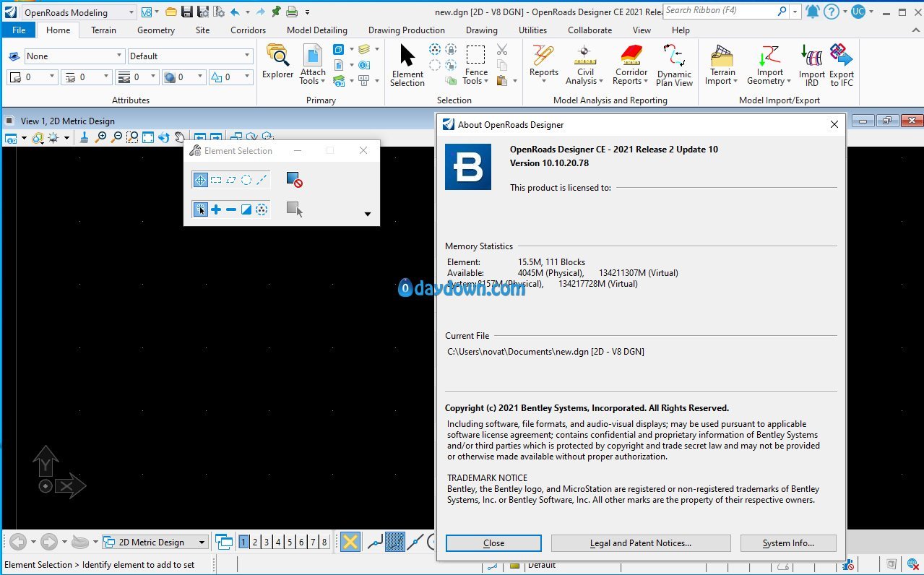Open the Search Ribbon options dropdown arrow
This screenshot has width=924, height=575.
[795, 12]
